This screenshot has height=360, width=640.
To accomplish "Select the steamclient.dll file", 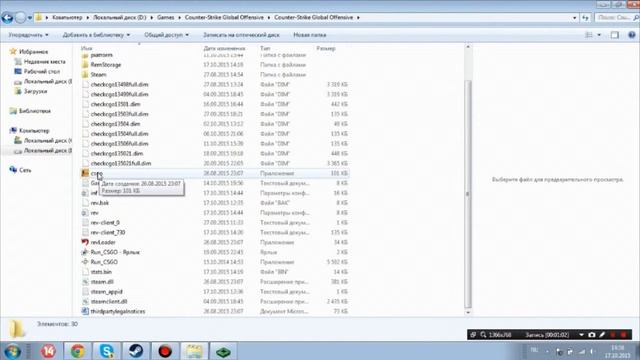I will pyautogui.click(x=109, y=301).
